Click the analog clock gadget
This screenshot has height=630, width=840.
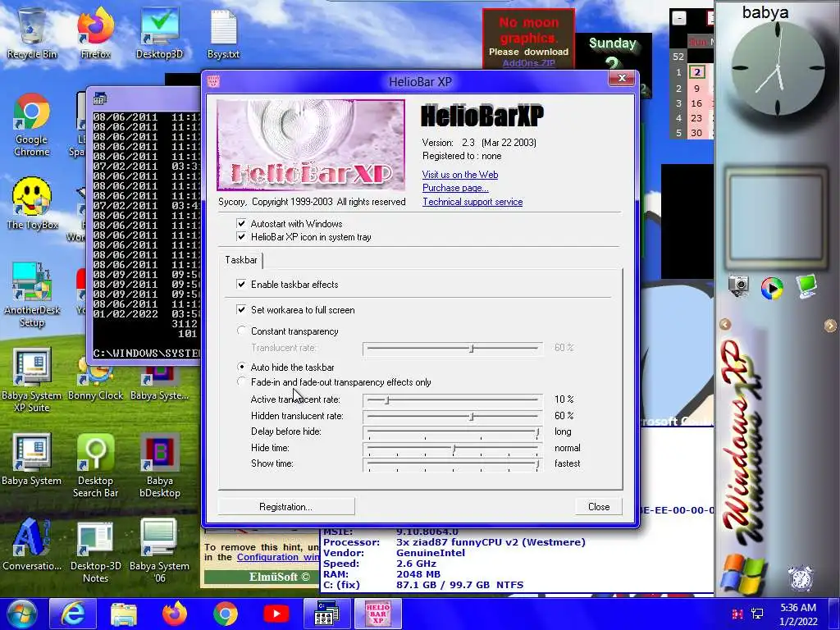(778, 68)
